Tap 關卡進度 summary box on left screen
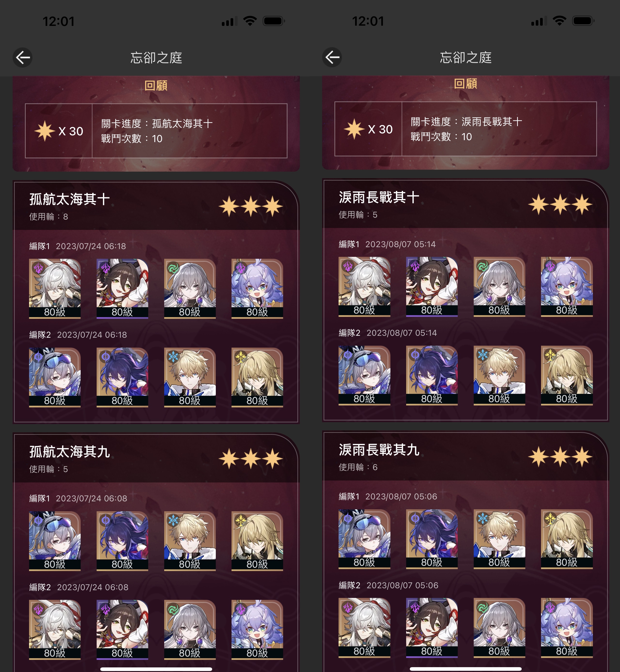This screenshot has height=672, width=620. 156,131
